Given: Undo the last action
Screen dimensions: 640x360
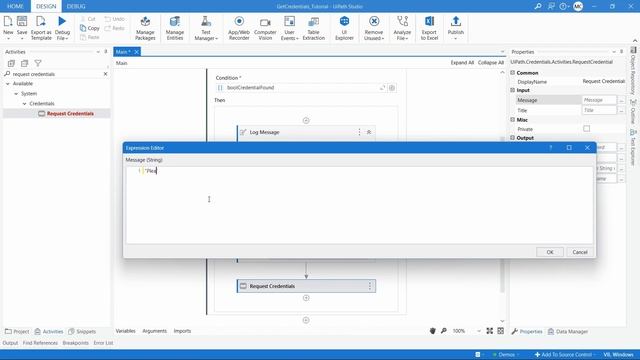Looking at the screenshot, I should click(x=115, y=19).
